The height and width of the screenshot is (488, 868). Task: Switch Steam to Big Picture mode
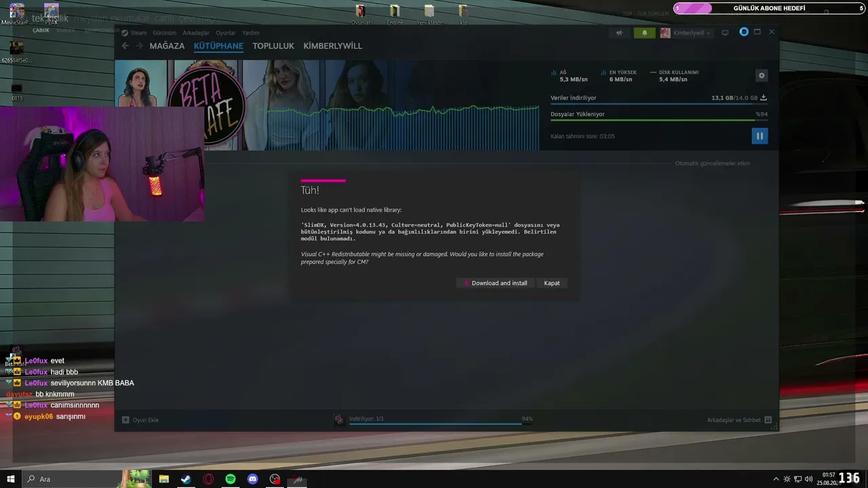click(x=725, y=33)
